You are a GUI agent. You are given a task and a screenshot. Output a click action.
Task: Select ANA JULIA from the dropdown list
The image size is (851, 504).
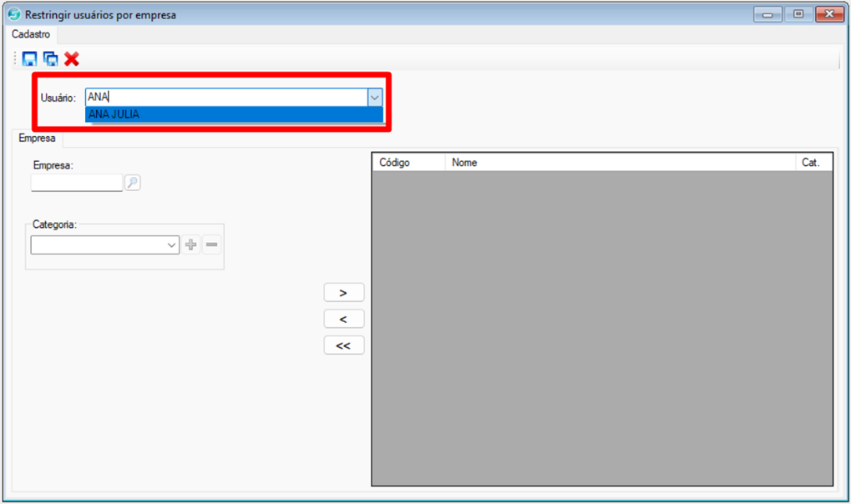tap(234, 114)
